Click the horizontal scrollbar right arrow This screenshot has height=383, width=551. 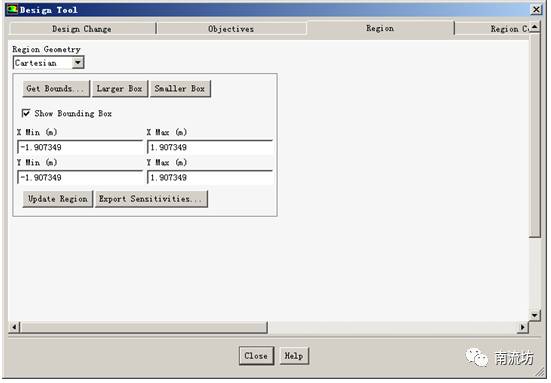pyautogui.click(x=523, y=327)
